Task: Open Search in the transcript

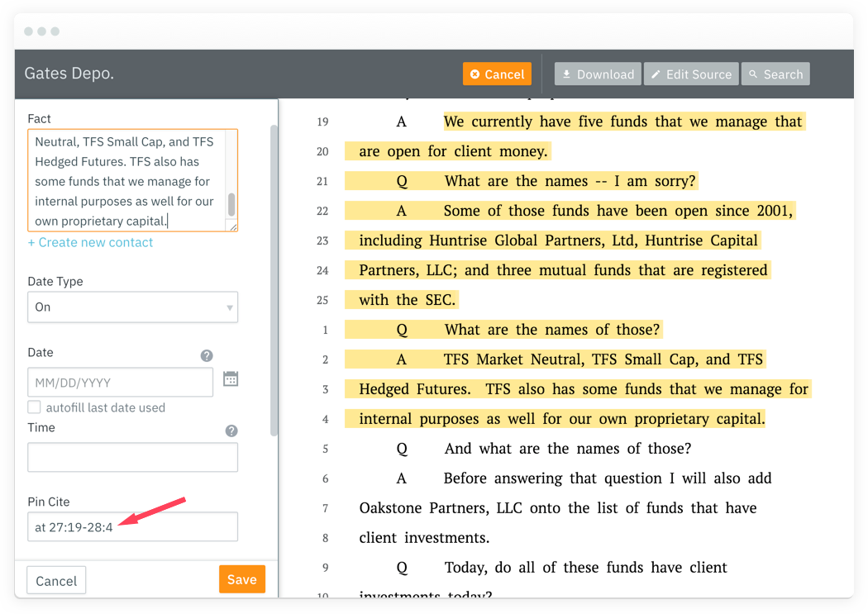Action: pos(775,74)
